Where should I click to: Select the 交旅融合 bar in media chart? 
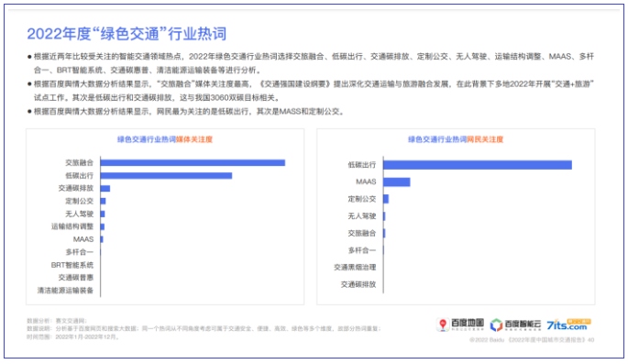193,162
